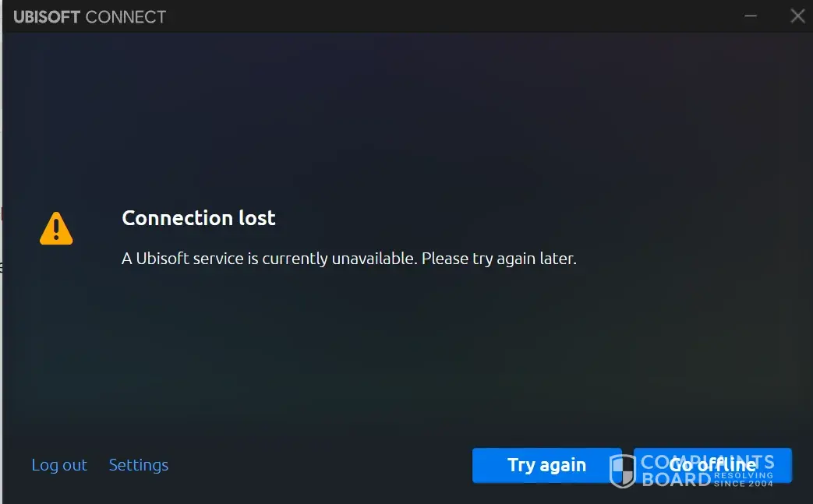Click the Please try again later sentence
813x504 pixels.
pos(499,259)
